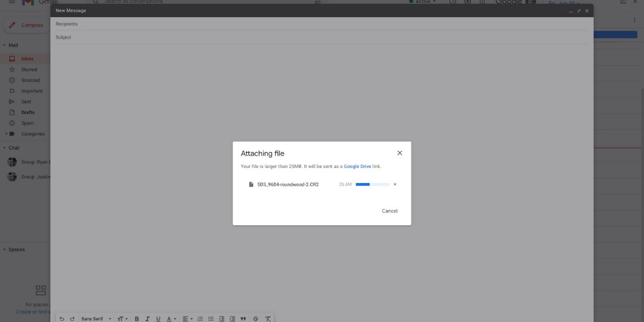The height and width of the screenshot is (322, 644).
Task: Click the file icon next to the CR2 file
Action: coord(251,185)
